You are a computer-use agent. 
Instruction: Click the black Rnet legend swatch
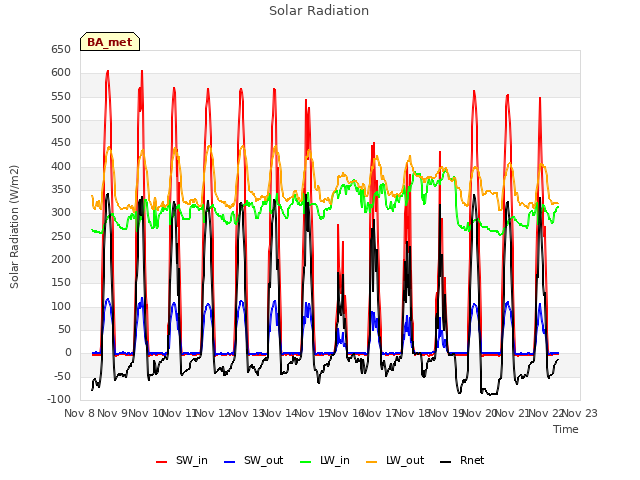pos(446,462)
